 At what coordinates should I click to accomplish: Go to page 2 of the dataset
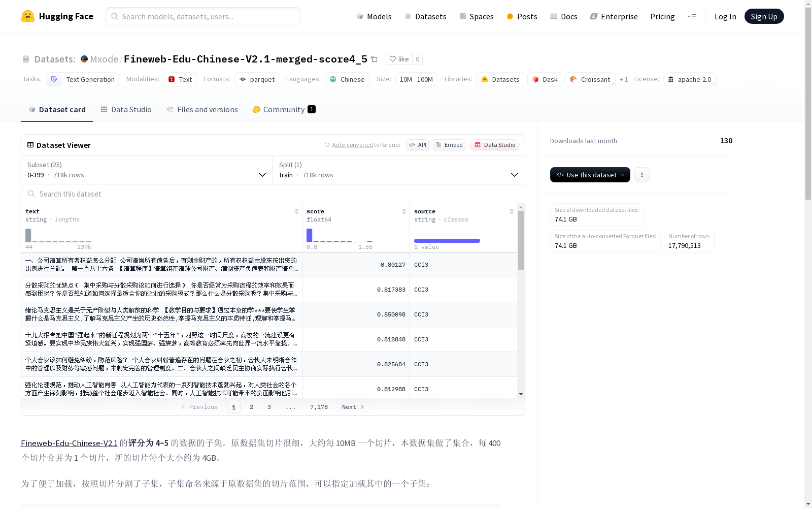tap(251, 407)
